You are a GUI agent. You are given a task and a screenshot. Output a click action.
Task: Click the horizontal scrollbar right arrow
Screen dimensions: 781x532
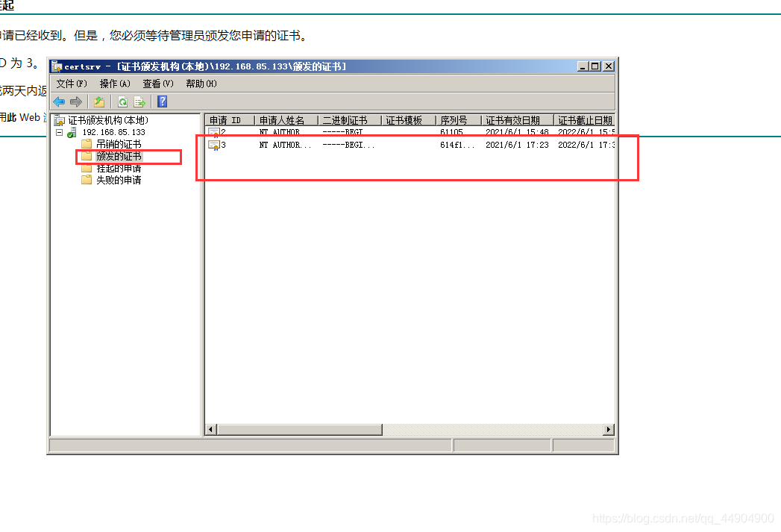pos(608,429)
